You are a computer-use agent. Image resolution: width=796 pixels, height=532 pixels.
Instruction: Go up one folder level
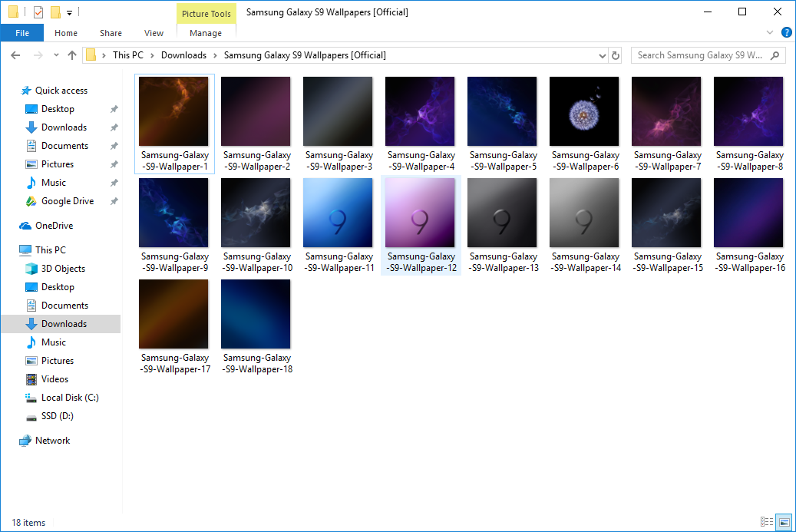point(72,55)
